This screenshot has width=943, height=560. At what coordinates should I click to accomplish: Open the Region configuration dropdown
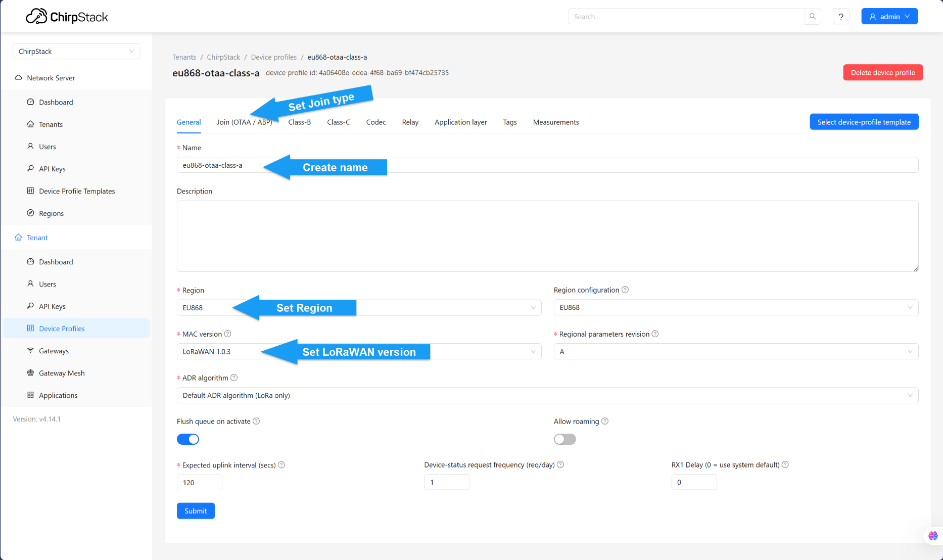pos(736,307)
